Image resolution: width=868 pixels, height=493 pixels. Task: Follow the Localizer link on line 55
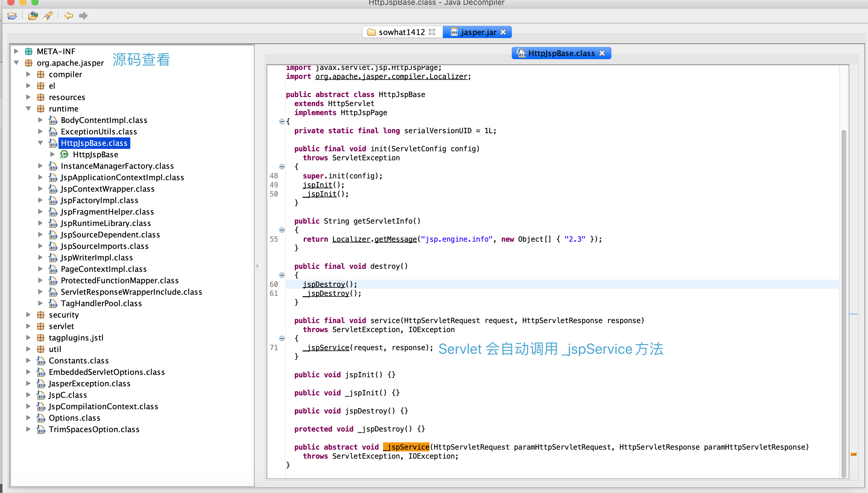pyautogui.click(x=351, y=239)
